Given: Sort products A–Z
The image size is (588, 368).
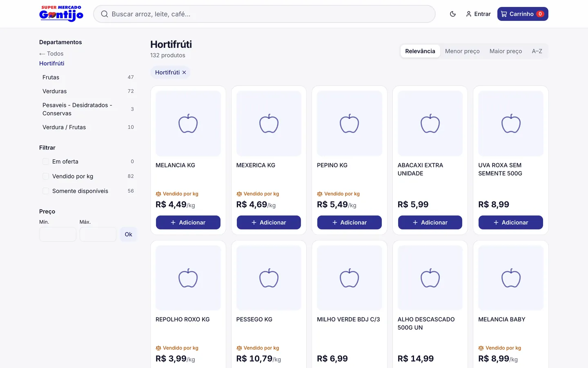Looking at the screenshot, I should point(537,51).
